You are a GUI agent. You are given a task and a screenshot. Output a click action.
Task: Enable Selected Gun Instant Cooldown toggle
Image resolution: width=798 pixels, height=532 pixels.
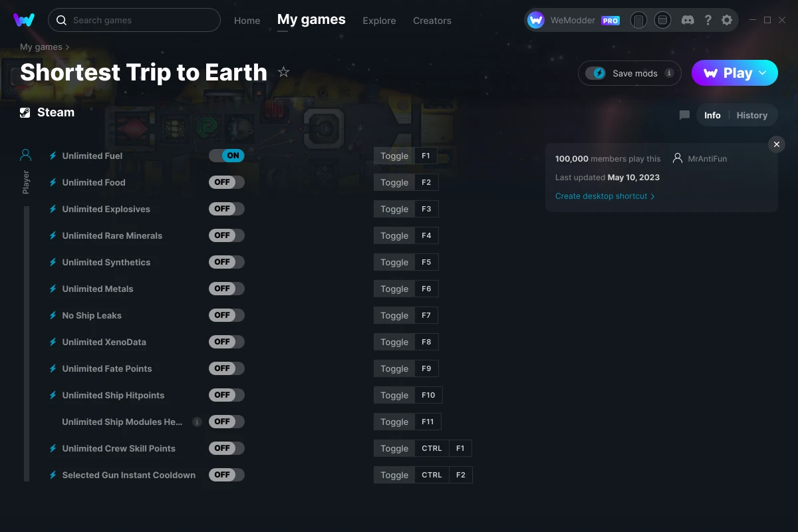[x=227, y=475]
